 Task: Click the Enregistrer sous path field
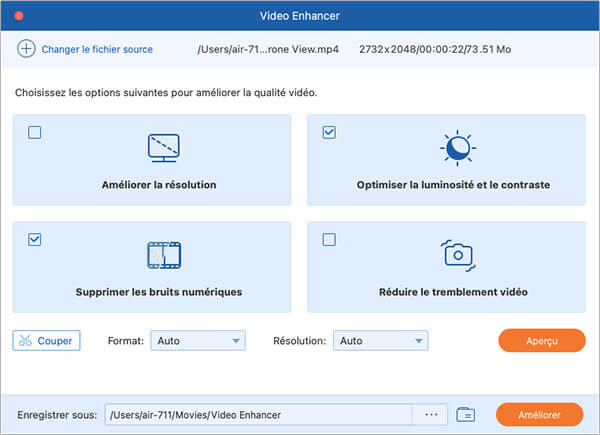256,414
